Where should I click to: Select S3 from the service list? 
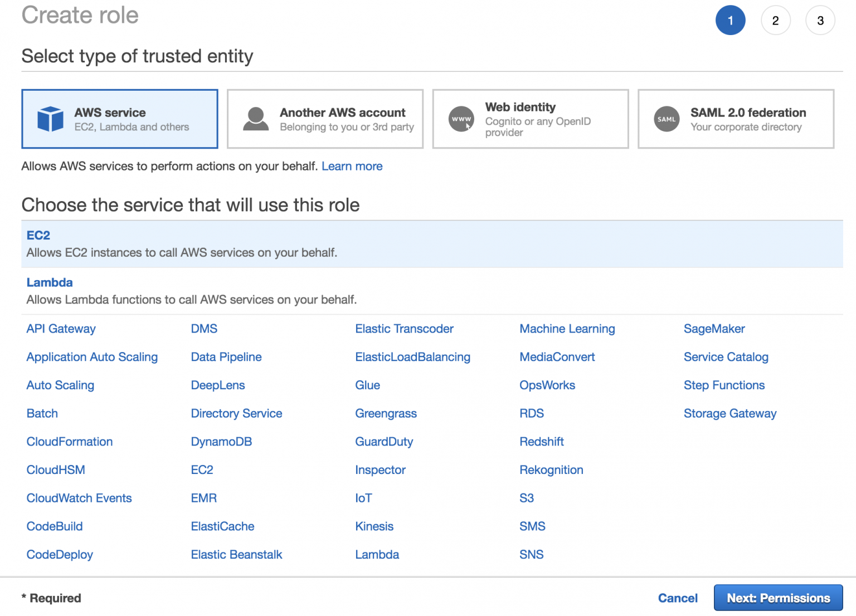click(x=527, y=498)
